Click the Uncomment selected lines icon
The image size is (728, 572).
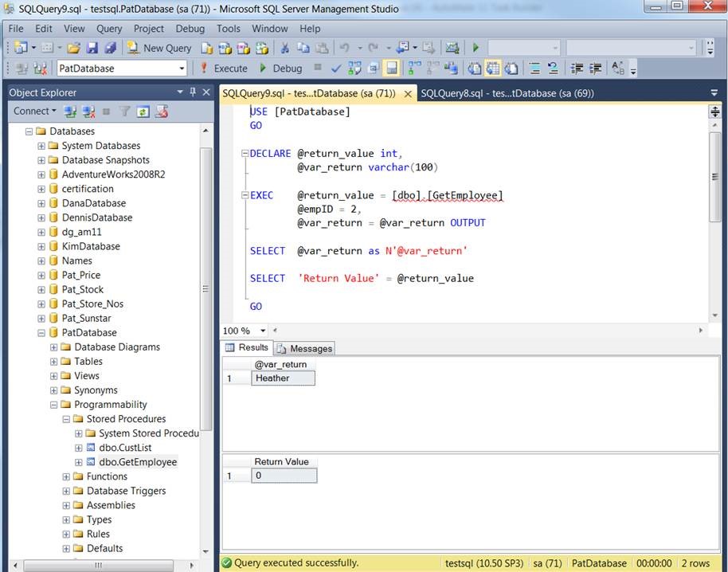[x=553, y=69]
